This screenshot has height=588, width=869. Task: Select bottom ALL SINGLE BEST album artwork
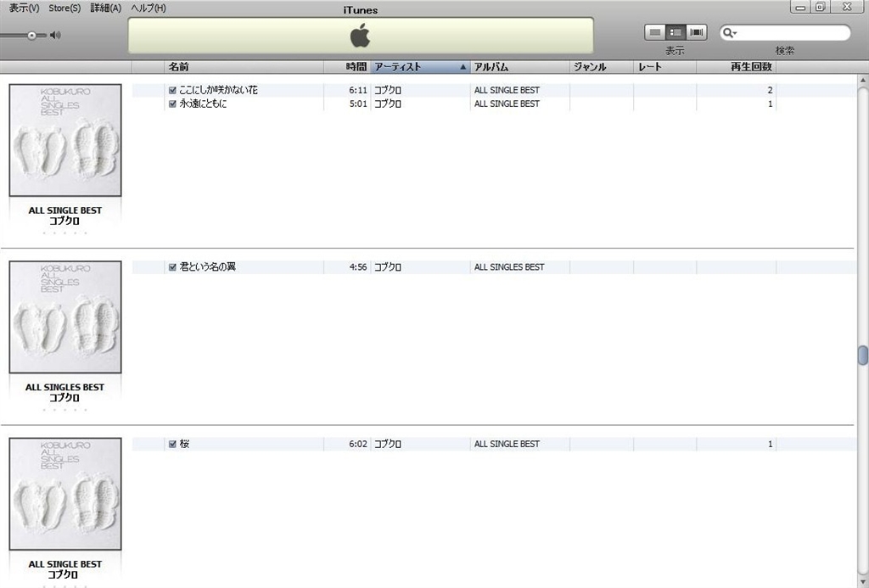coord(65,494)
